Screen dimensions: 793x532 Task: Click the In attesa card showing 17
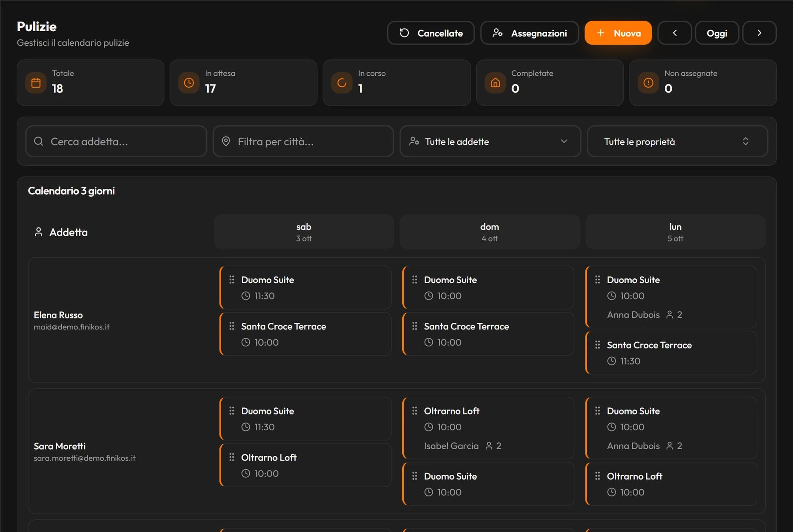point(244,83)
